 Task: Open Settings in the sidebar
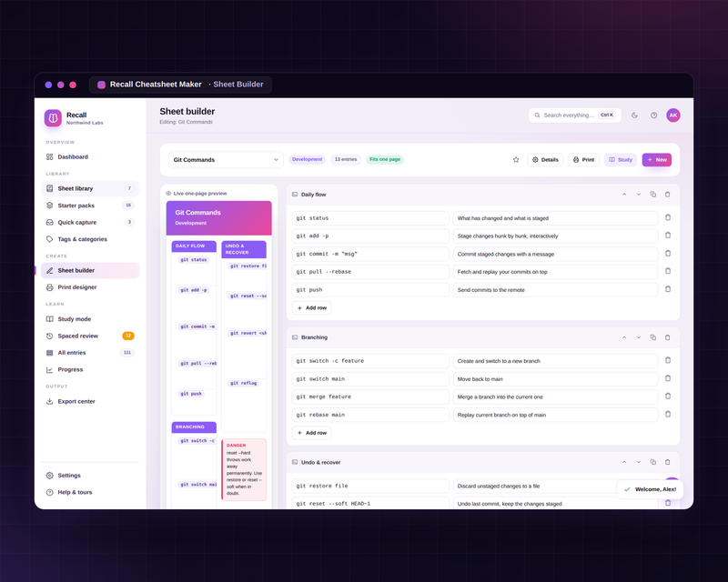coord(90,476)
